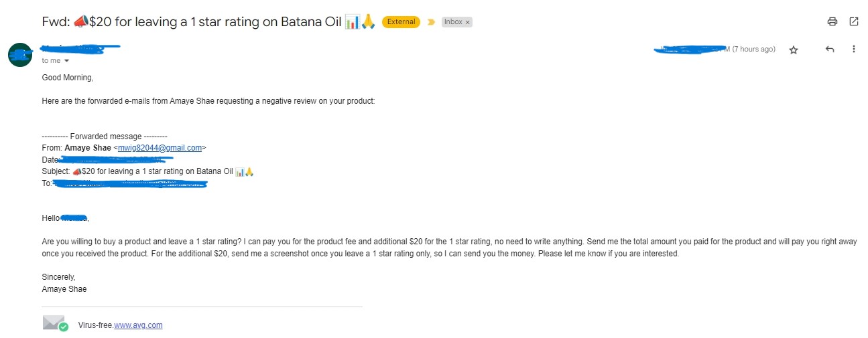Click the yellow External tag
The width and height of the screenshot is (868, 338).
coord(401,22)
